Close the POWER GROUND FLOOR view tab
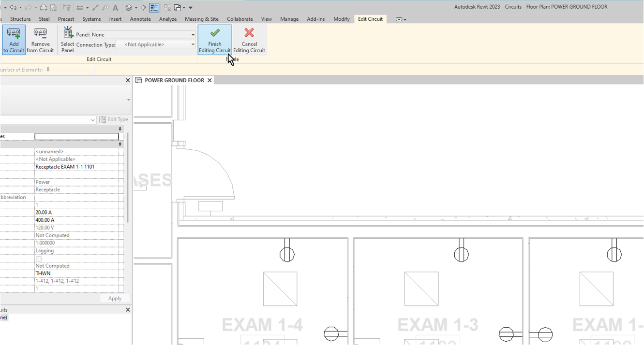Image resolution: width=644 pixels, height=346 pixels. click(210, 80)
